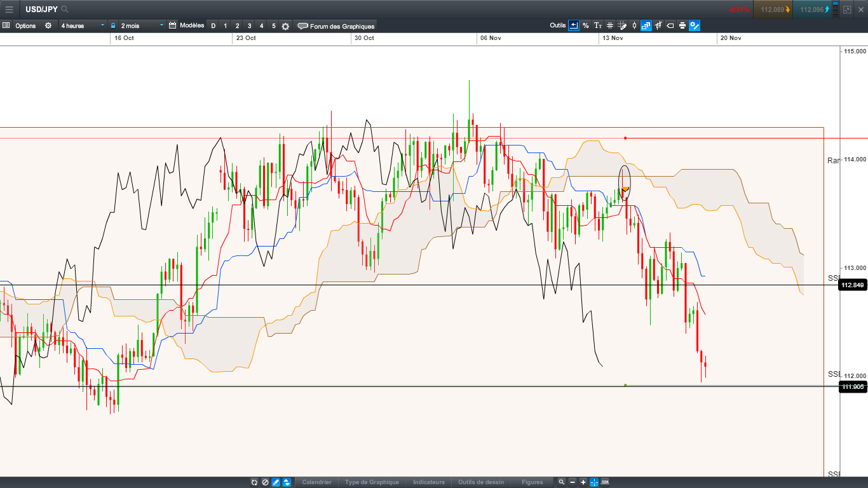Click the text size tool icon
The width and height of the screenshot is (868, 488).
597,26
